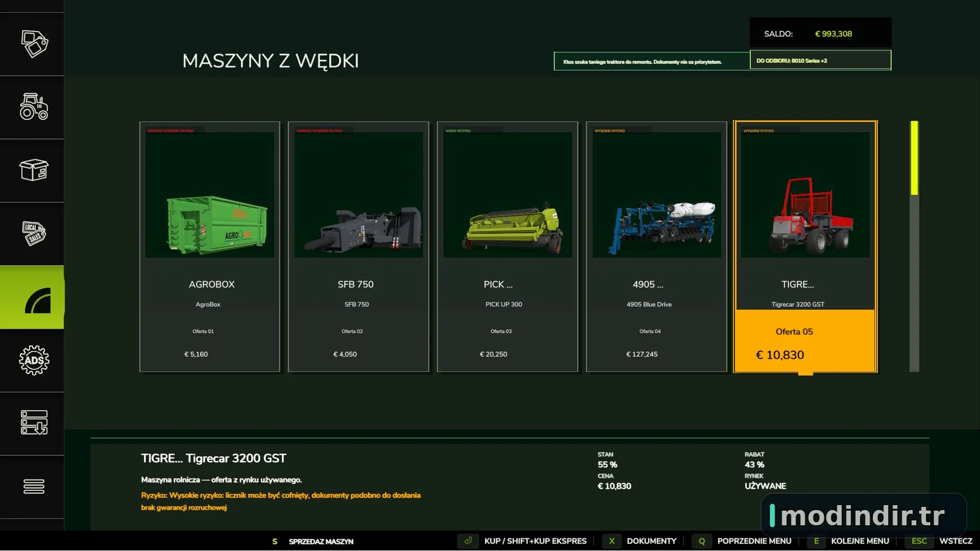Image resolution: width=980 pixels, height=551 pixels.
Task: Click the SALDO € 993,308 balance
Action: 821,34
